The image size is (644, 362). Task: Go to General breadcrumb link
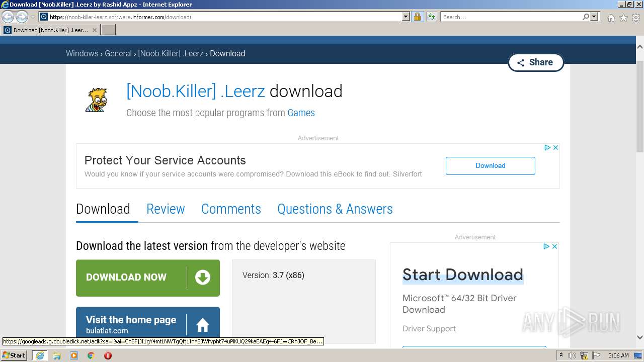pyautogui.click(x=118, y=53)
